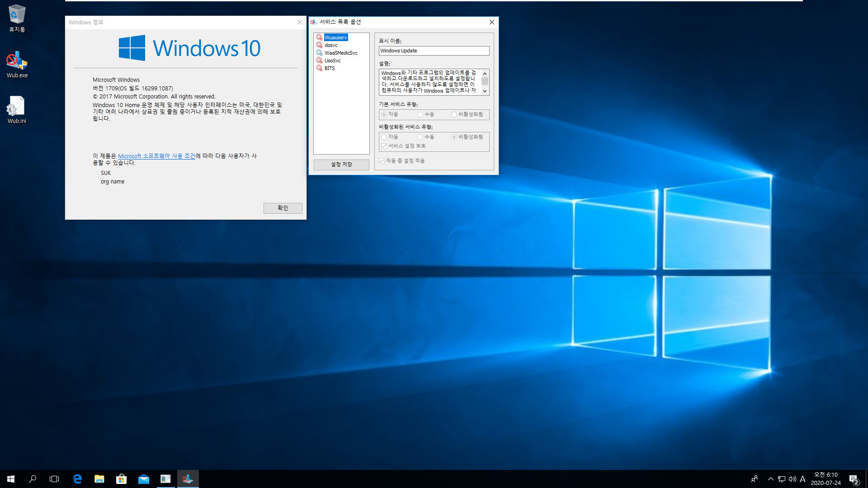This screenshot has height=488, width=868.
Task: Select 수동 under 기본 서비스 유형
Action: coord(425,114)
